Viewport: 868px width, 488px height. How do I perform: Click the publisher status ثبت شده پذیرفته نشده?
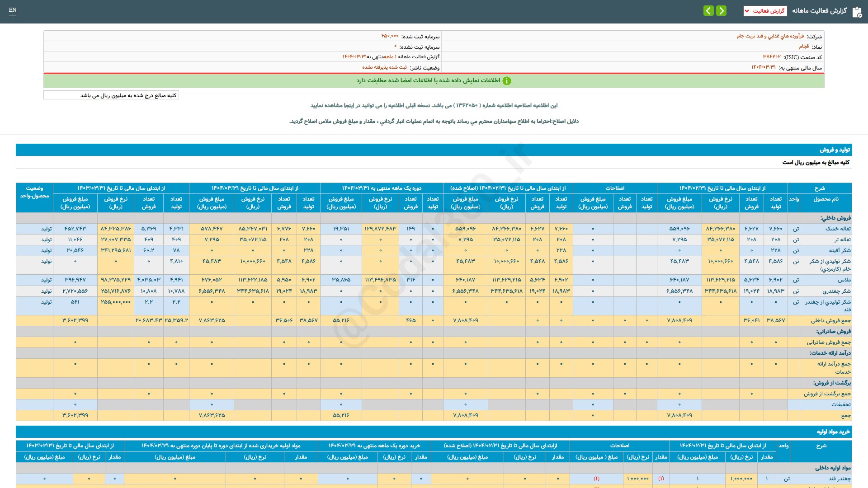tap(384, 67)
